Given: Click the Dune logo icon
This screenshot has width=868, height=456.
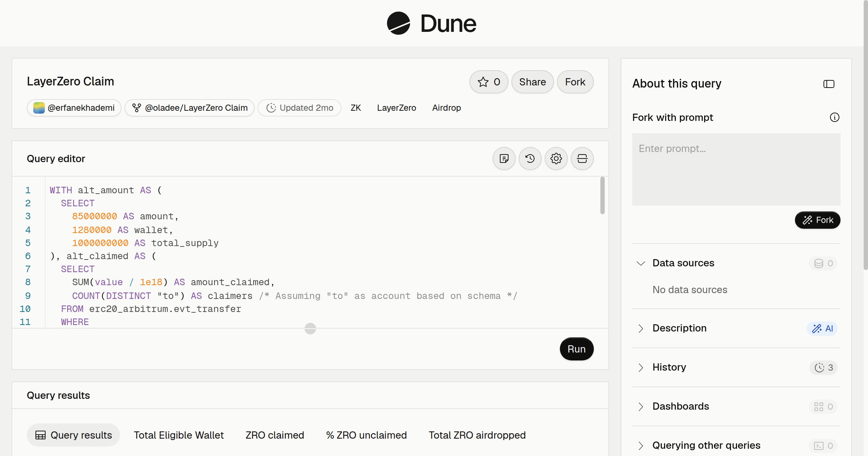Looking at the screenshot, I should 398,23.
